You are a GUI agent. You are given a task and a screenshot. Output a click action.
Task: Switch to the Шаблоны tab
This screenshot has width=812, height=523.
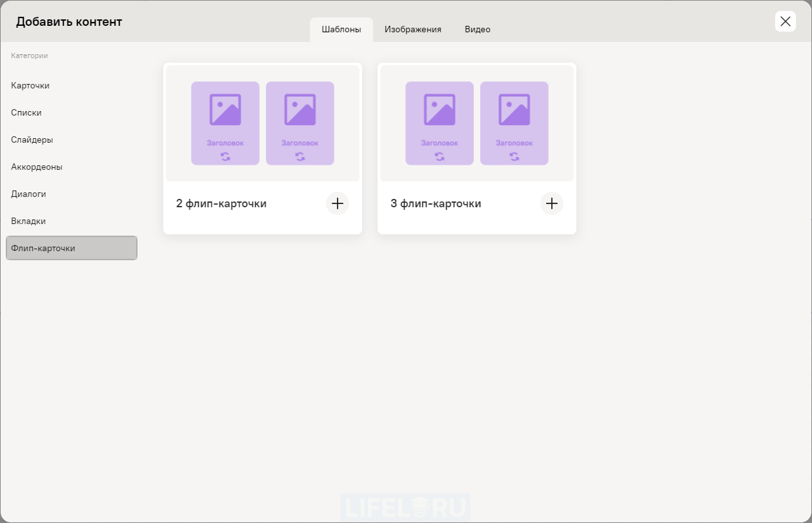point(341,30)
